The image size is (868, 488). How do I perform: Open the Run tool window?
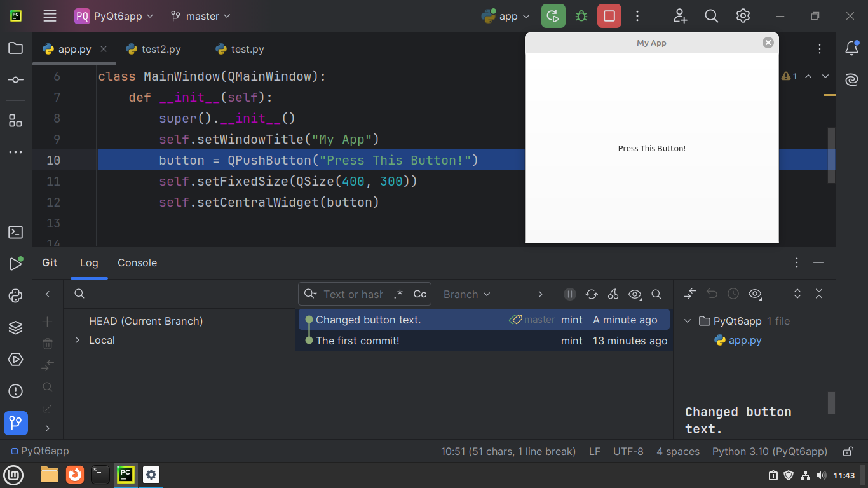tap(16, 264)
